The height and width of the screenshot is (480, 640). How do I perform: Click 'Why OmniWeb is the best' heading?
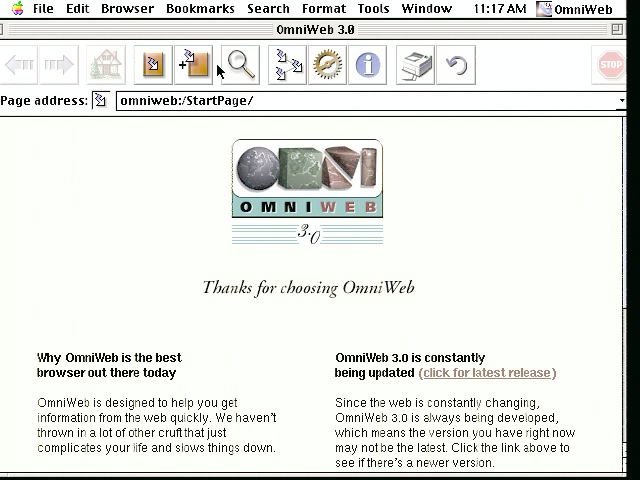(x=109, y=358)
